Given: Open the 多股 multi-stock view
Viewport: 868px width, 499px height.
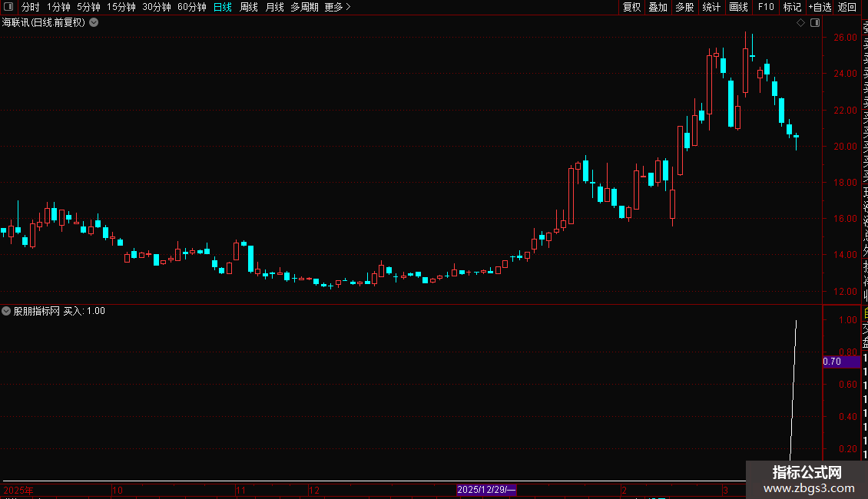Looking at the screenshot, I should click(684, 7).
